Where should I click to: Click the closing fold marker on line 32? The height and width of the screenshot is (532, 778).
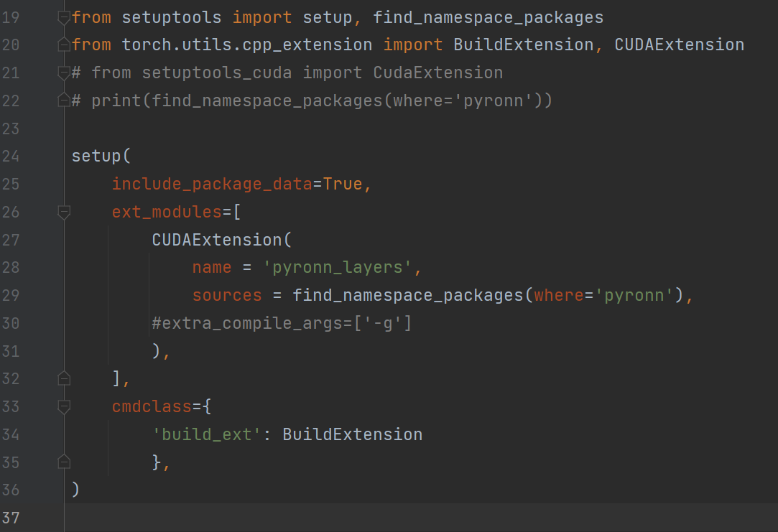click(x=64, y=378)
